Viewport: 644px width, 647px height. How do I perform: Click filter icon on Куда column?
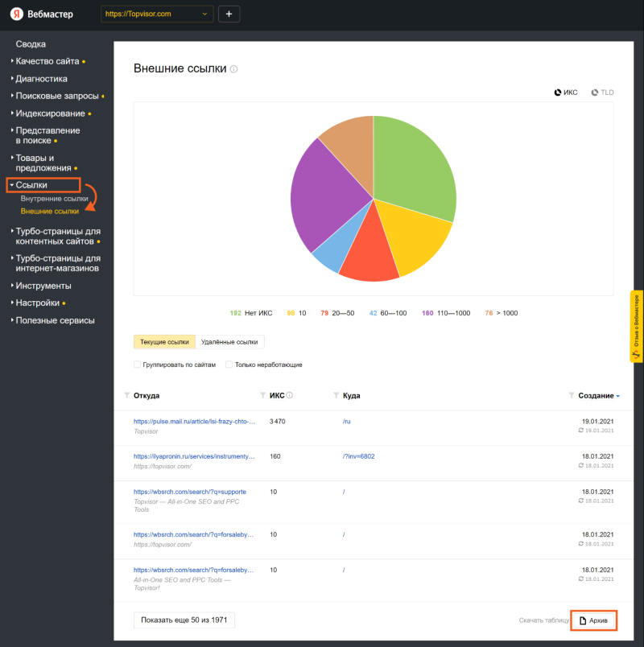[336, 396]
